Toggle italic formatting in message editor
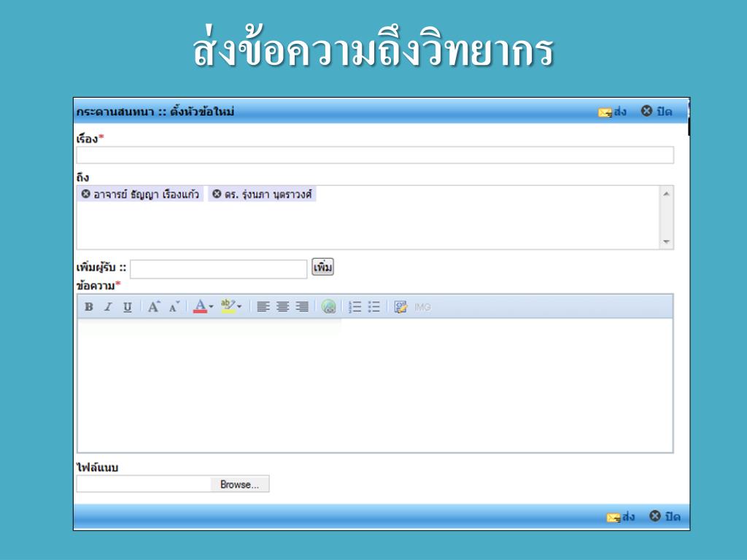This screenshot has height=560, width=747. (108, 307)
